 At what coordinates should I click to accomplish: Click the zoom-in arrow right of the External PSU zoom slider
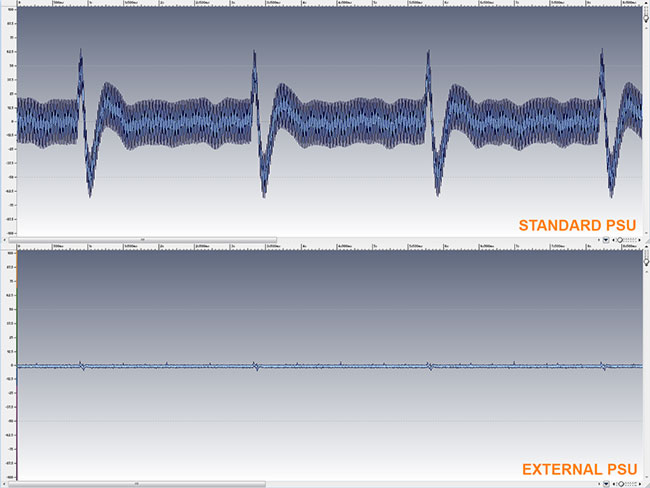[x=640, y=484]
